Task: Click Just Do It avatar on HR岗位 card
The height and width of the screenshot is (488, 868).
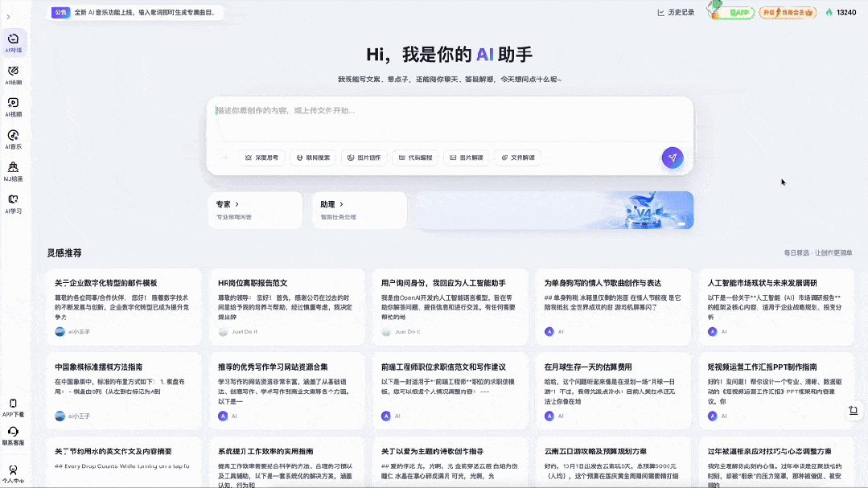Action: coord(223,332)
